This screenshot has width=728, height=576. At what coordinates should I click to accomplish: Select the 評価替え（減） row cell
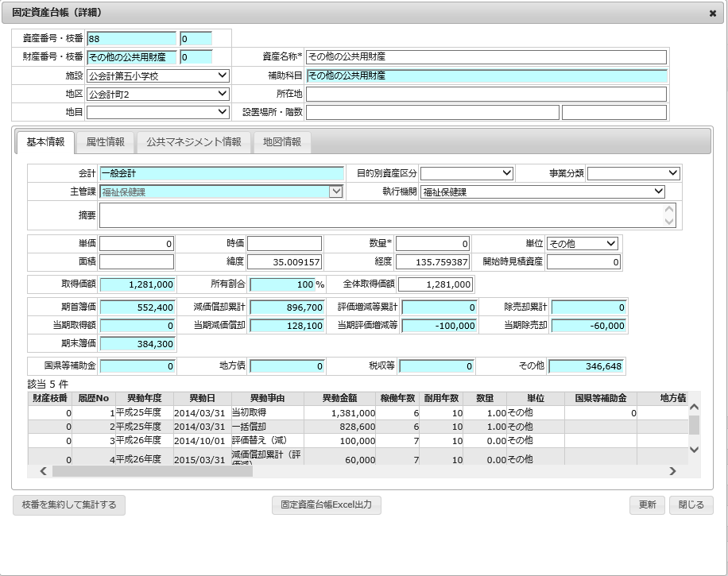tap(267, 440)
